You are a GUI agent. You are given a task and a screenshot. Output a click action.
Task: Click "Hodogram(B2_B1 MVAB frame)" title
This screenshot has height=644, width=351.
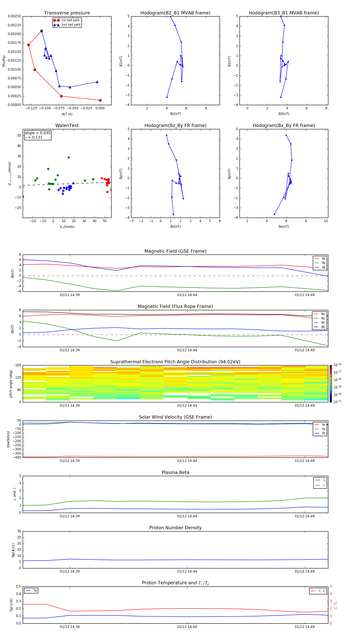[175, 13]
